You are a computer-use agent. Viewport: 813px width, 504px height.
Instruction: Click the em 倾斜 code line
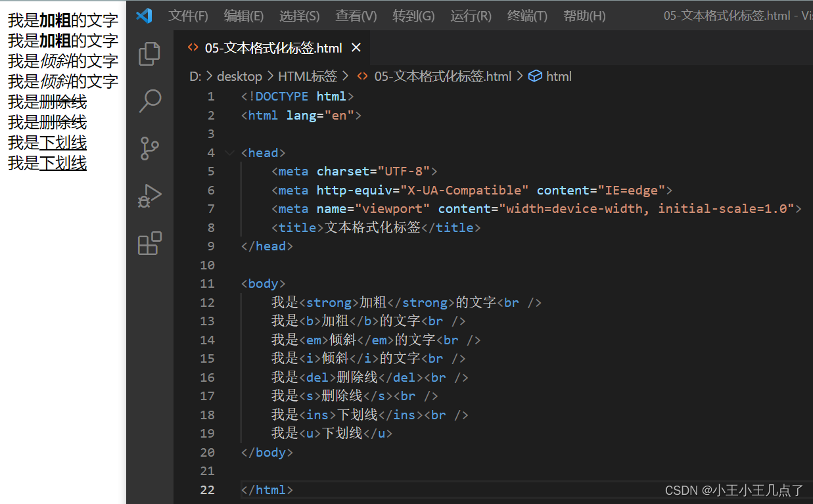[376, 340]
